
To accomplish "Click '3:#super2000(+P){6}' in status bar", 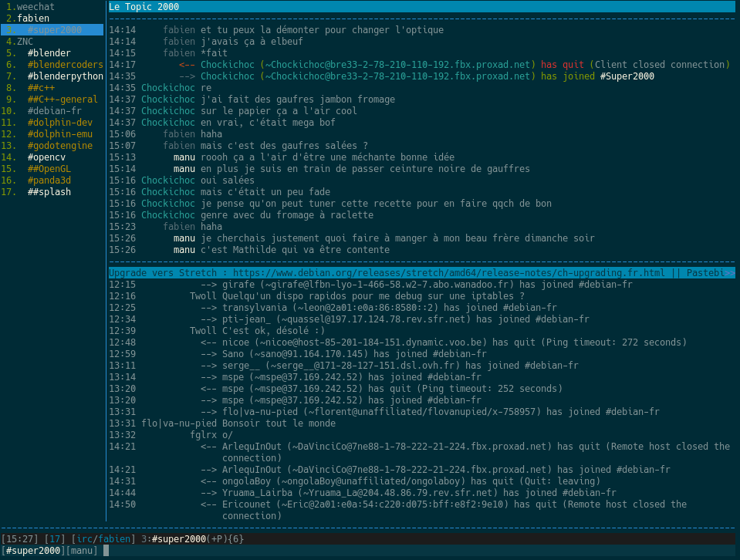I will pyautogui.click(x=193, y=538).
